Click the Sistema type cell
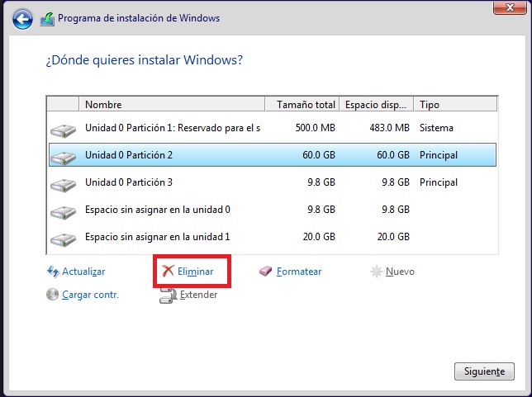The height and width of the screenshot is (397, 532). pyautogui.click(x=436, y=128)
